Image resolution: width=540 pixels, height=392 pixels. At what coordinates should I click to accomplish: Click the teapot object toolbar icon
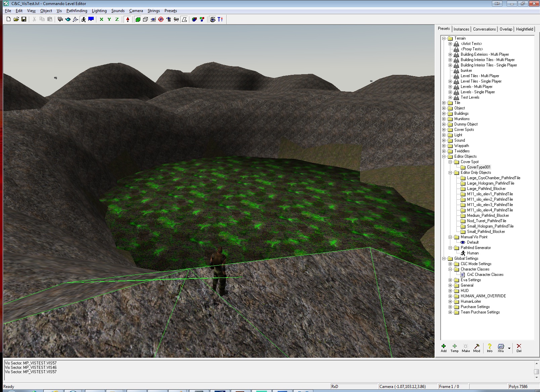[68, 19]
